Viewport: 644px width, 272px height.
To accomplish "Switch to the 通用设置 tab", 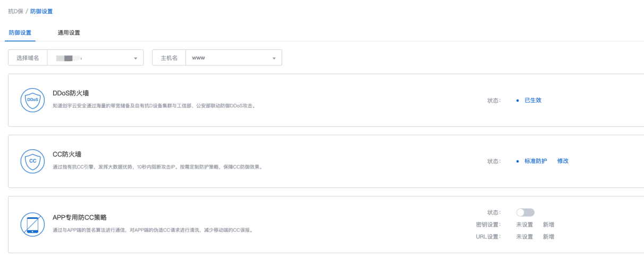I will 69,32.
